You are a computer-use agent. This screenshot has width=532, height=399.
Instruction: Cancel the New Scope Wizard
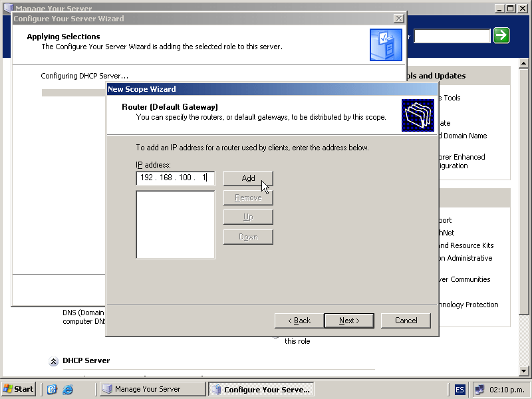click(406, 321)
